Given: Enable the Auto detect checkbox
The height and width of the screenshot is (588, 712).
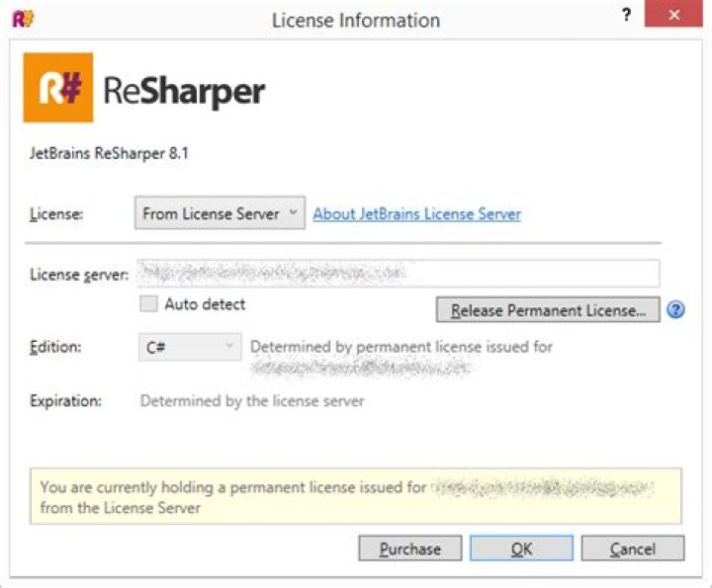Looking at the screenshot, I should 148,303.
